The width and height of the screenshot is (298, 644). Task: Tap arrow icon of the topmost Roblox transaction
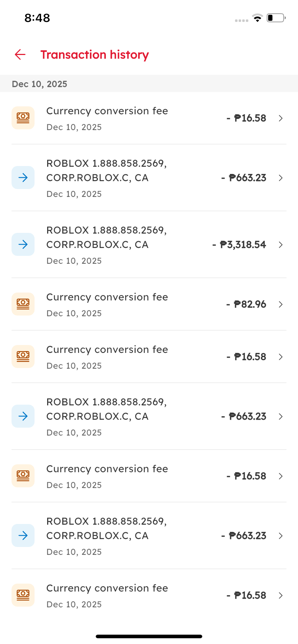click(23, 178)
